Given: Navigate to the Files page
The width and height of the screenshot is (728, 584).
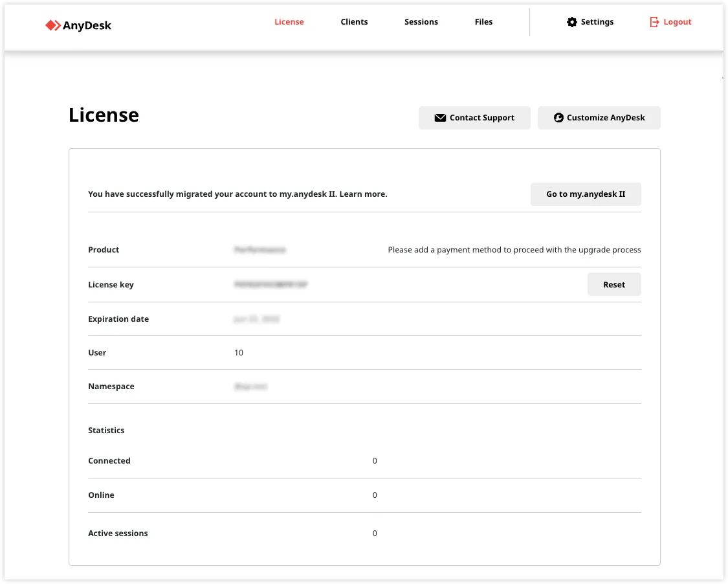Looking at the screenshot, I should (483, 21).
